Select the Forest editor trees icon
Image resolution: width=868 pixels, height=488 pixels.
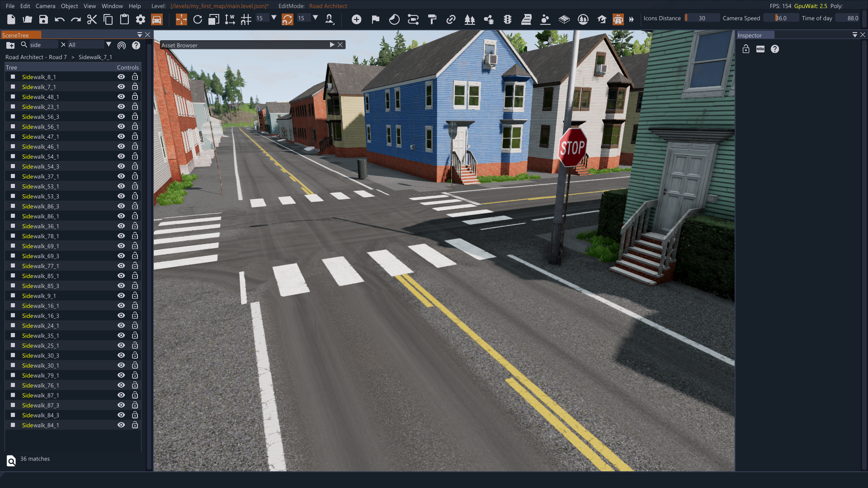470,19
